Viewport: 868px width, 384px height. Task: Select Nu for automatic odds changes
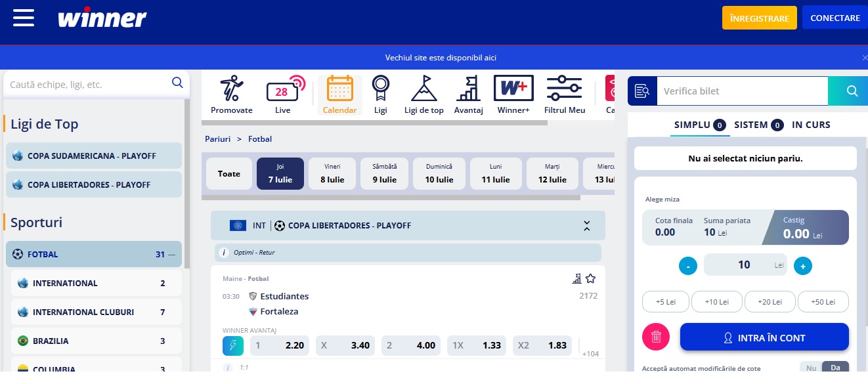(x=811, y=368)
